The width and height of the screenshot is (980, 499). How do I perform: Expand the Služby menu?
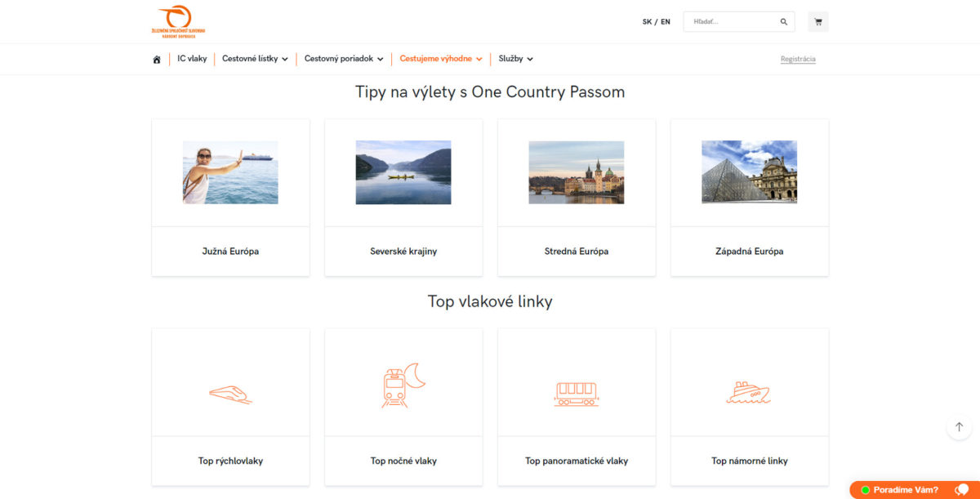[516, 59]
